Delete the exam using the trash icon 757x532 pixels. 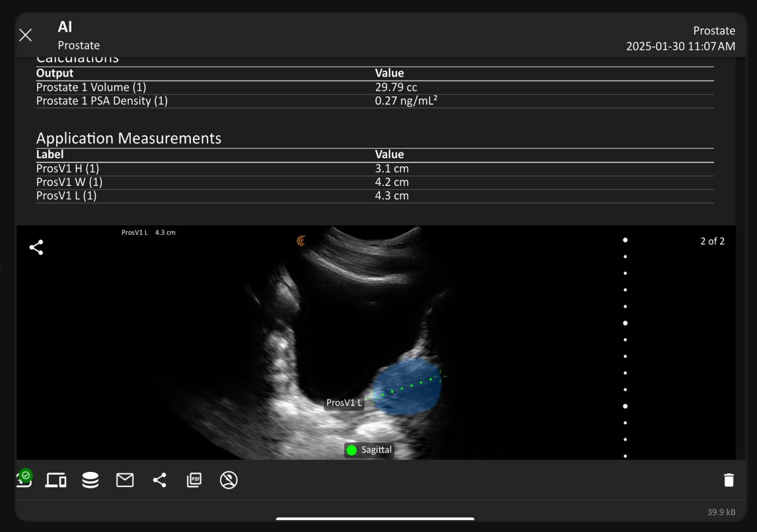point(729,480)
